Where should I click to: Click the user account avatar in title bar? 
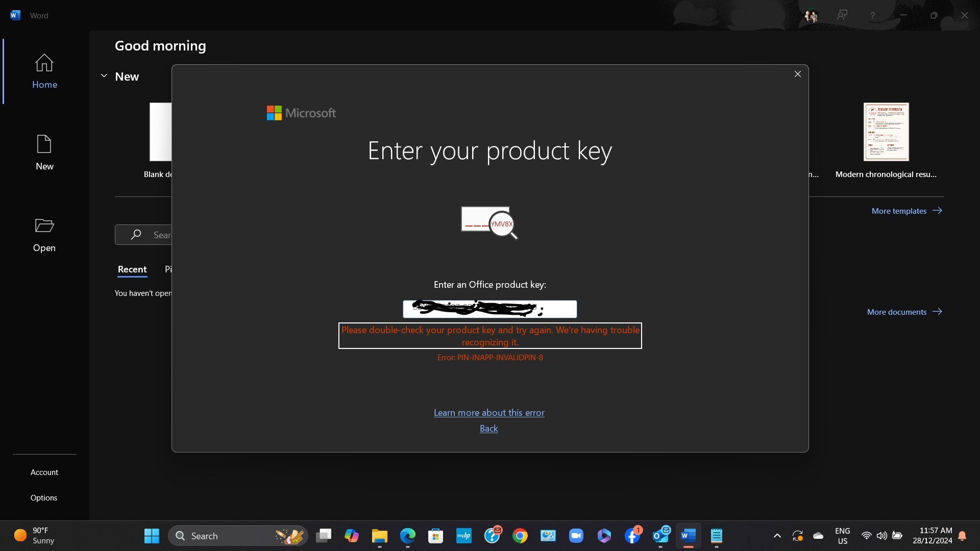811,16
